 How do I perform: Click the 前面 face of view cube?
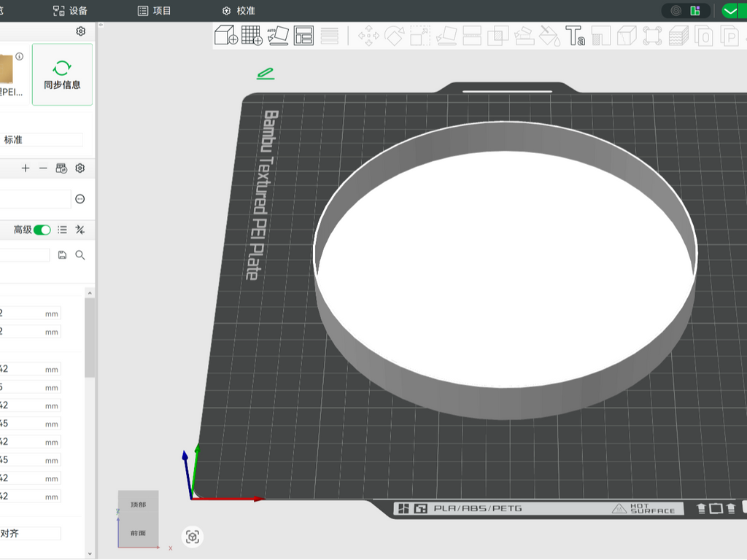(138, 533)
